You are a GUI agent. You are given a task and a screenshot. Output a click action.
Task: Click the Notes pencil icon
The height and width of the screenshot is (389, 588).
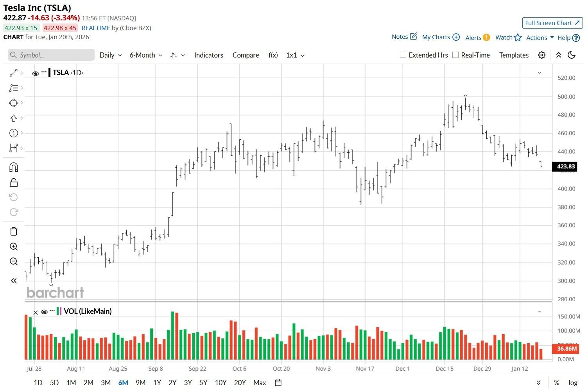414,36
